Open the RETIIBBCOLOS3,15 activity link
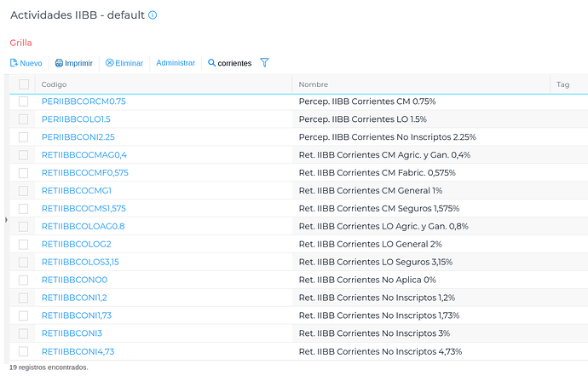This screenshot has width=588, height=376. [x=80, y=262]
